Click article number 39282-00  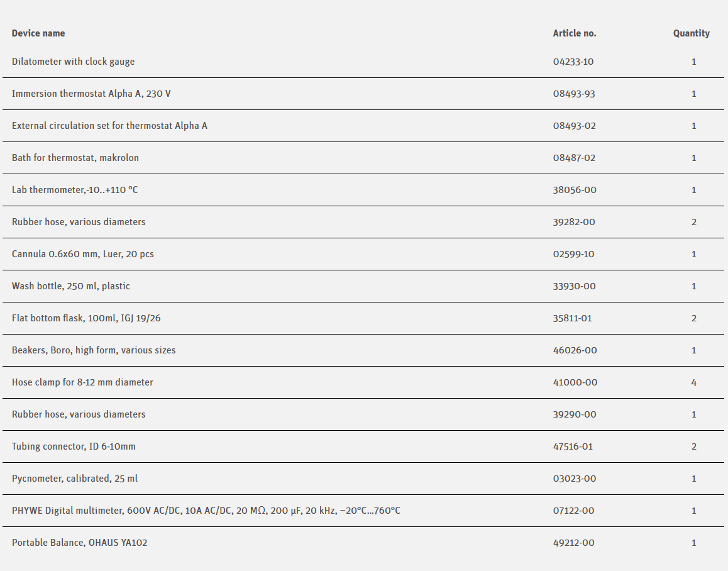(574, 222)
